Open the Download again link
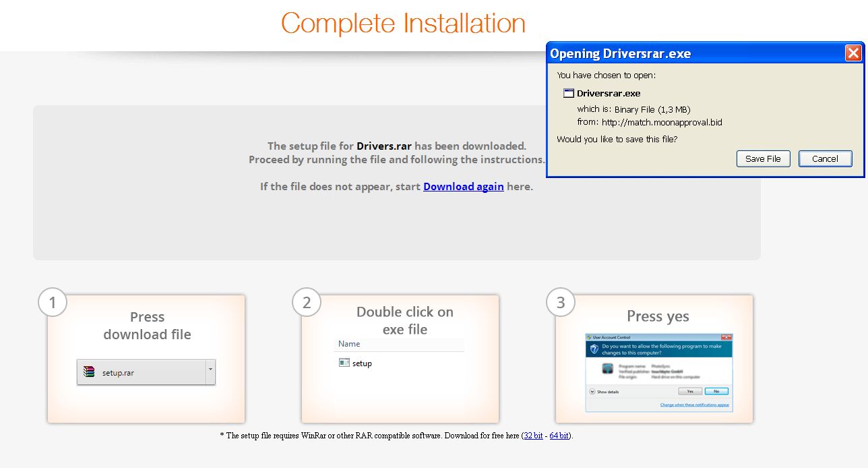 click(464, 186)
